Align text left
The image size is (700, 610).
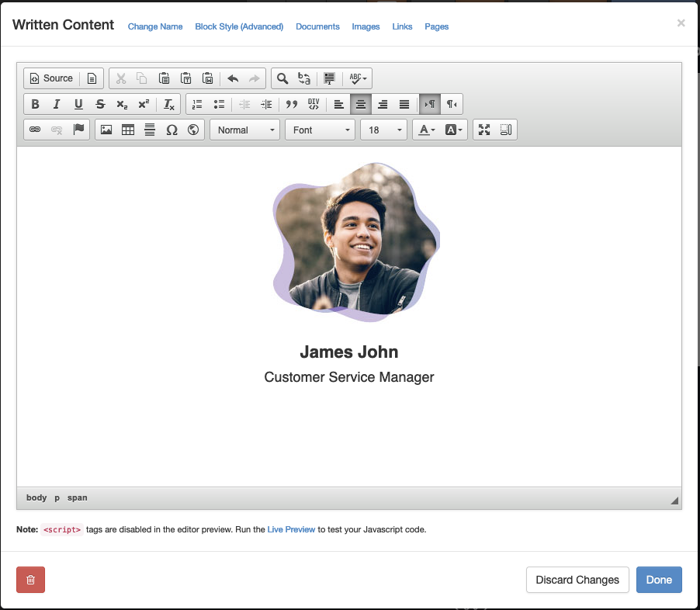coord(339,105)
